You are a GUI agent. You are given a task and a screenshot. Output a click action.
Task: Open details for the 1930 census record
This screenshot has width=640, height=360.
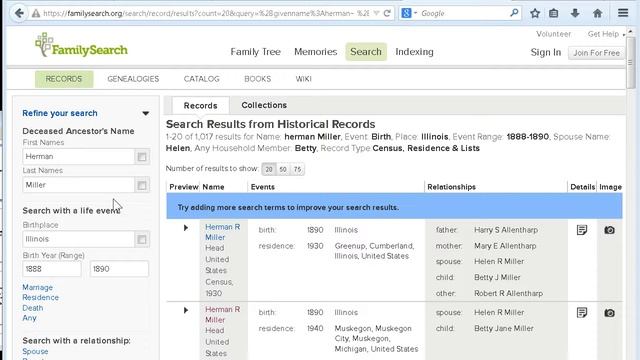(x=582, y=230)
